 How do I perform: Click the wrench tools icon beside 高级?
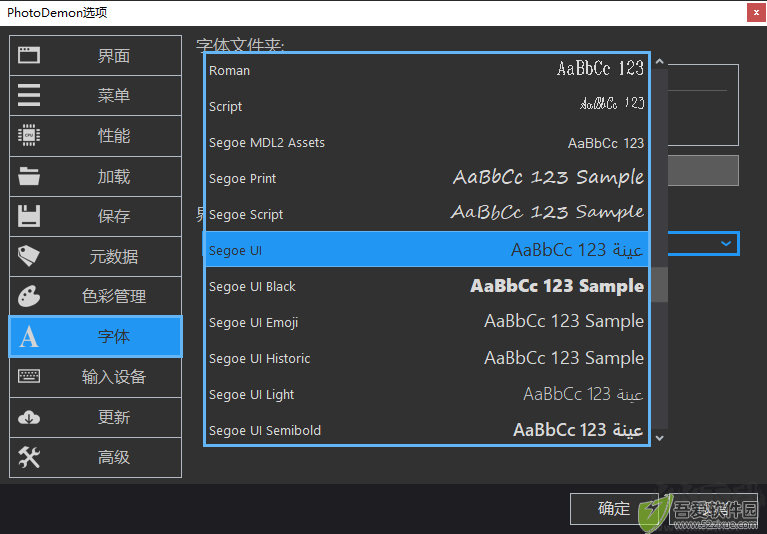(29, 457)
